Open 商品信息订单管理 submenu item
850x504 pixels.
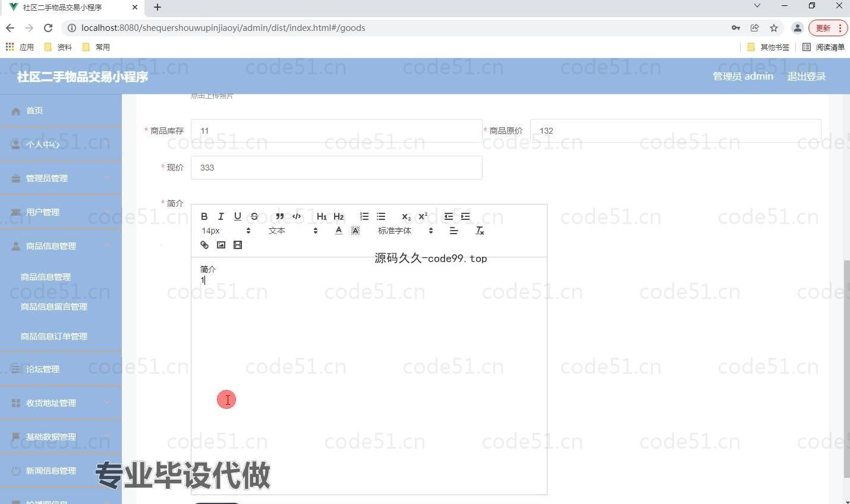click(x=54, y=336)
